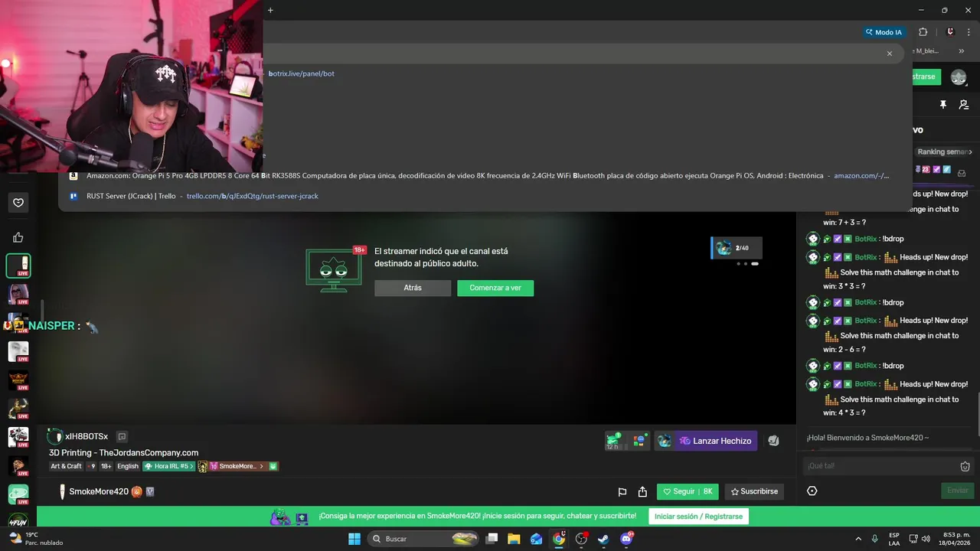This screenshot has width=980, height=551.
Task: Click the Lanzar Hechizo button
Action: (x=715, y=441)
